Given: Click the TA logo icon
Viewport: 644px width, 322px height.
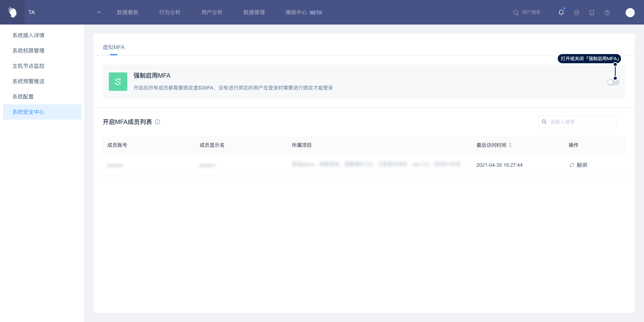Looking at the screenshot, I should (x=12, y=12).
